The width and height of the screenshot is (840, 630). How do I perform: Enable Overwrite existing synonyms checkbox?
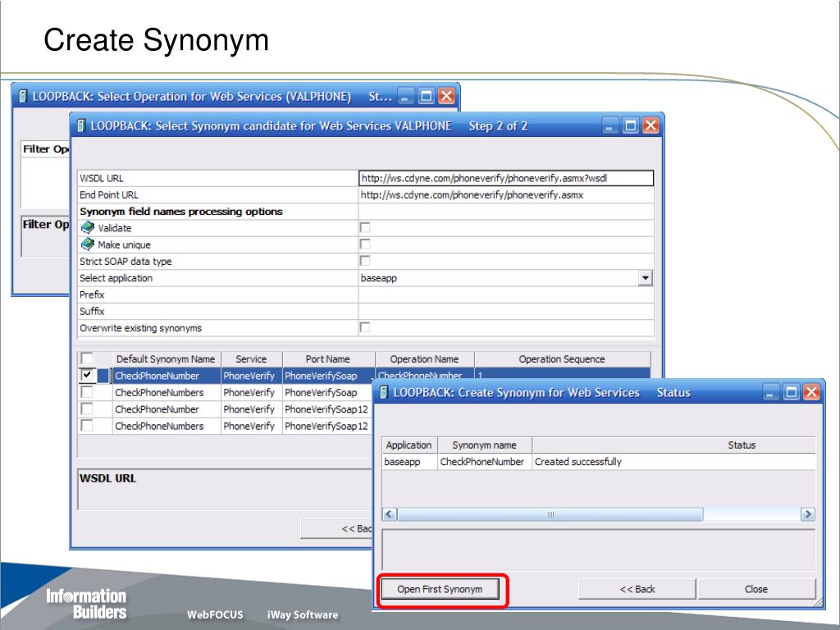click(365, 327)
